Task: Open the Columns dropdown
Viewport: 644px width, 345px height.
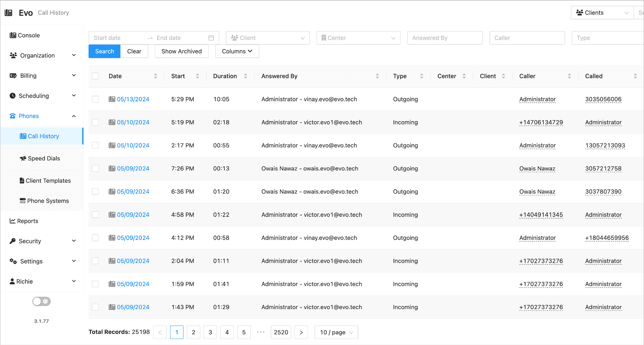Action: pos(237,51)
